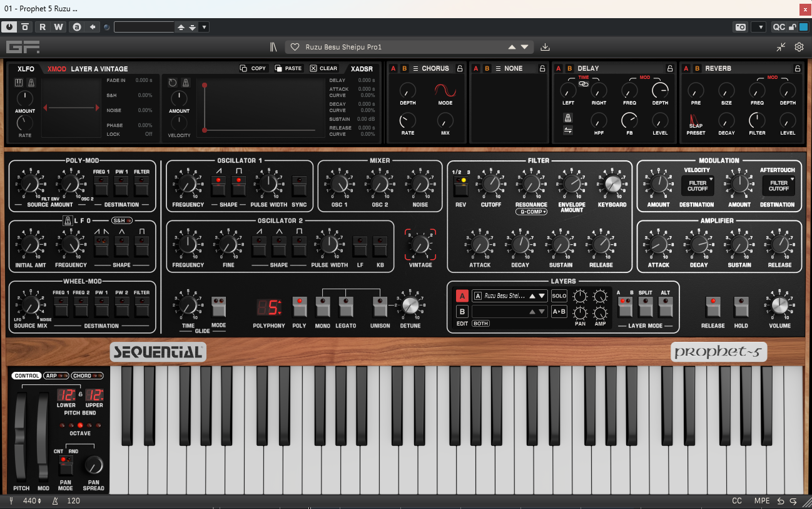Open Aftertouch destination Filter Cutoff dropdown

tap(778, 185)
